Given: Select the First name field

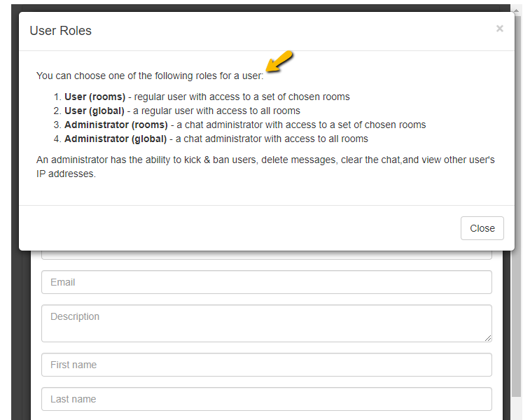Looking at the screenshot, I should pyautogui.click(x=266, y=365).
